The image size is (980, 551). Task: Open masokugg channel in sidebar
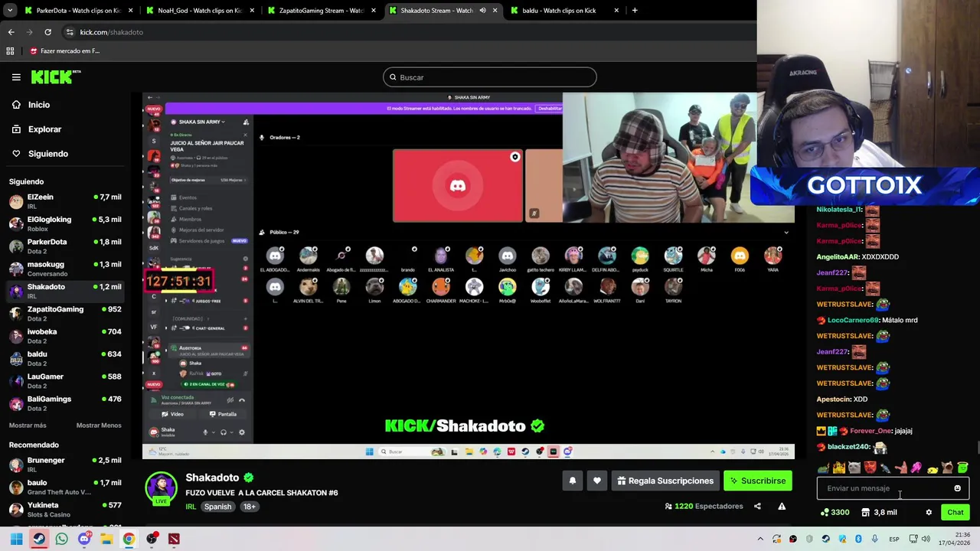pyautogui.click(x=65, y=269)
